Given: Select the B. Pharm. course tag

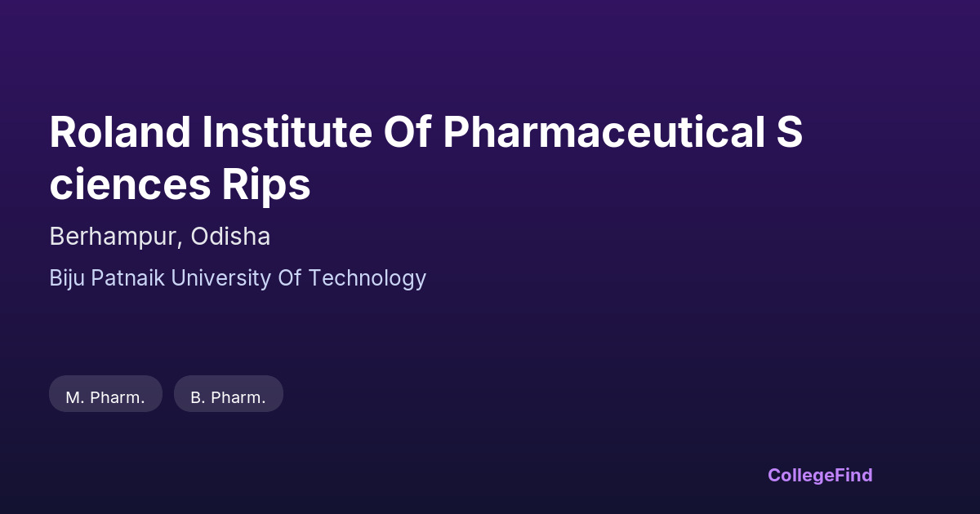Looking at the screenshot, I should [x=228, y=397].
